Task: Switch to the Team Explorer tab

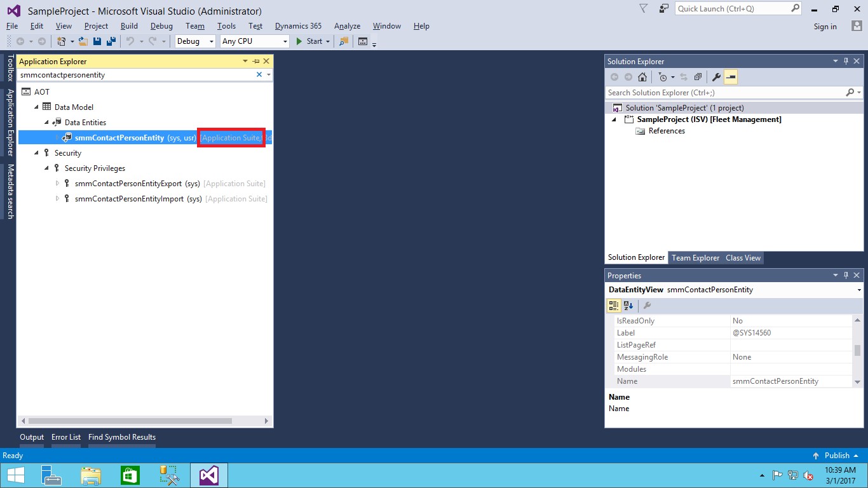Action: [696, 258]
